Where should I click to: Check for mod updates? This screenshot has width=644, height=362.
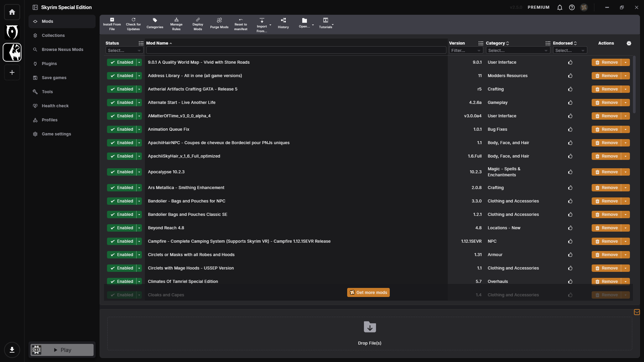click(x=133, y=24)
